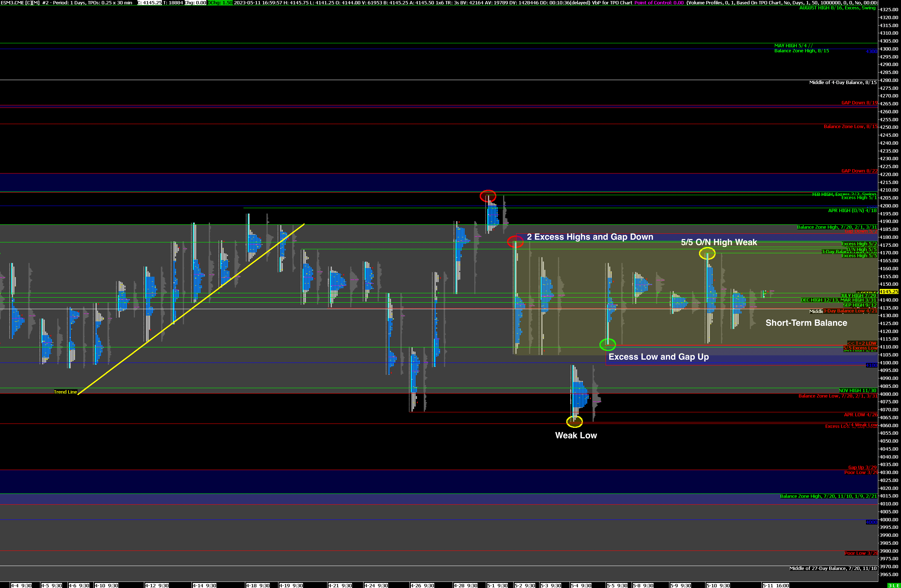Click the 4145.25 current price marker on the price scale

click(889, 291)
